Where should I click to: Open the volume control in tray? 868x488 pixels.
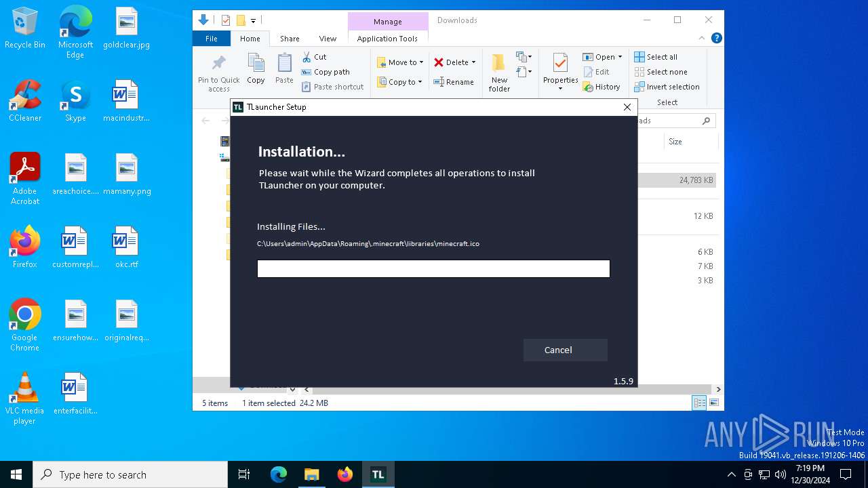point(781,474)
